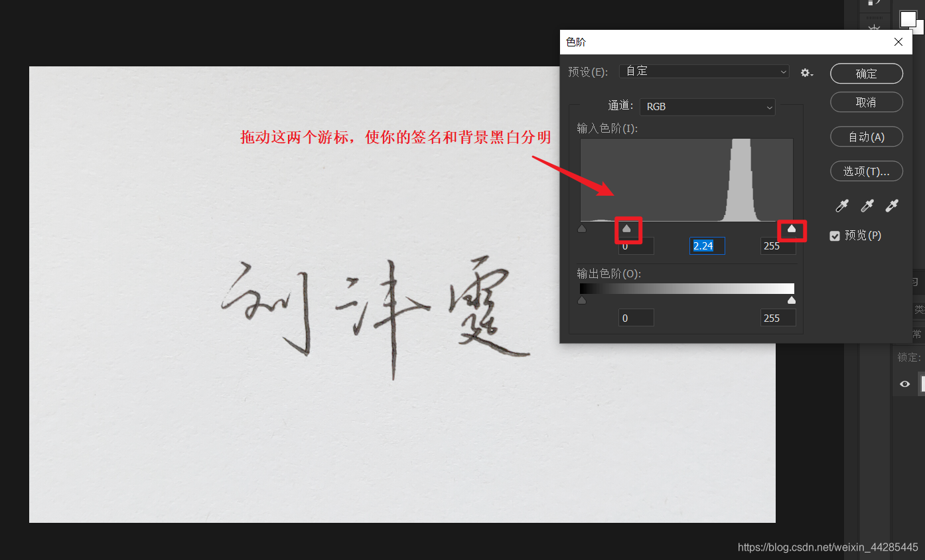Click the histogram display area

(687, 179)
